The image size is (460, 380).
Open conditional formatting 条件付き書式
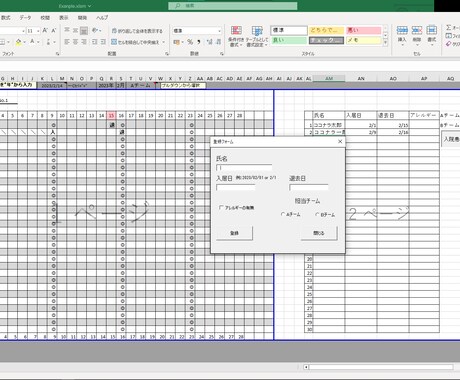point(236,36)
